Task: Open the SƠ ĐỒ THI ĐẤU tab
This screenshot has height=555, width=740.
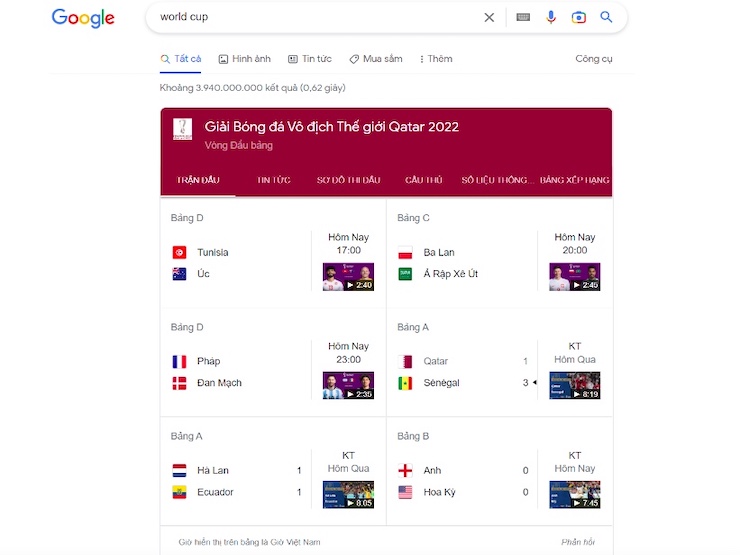Action: click(x=348, y=180)
